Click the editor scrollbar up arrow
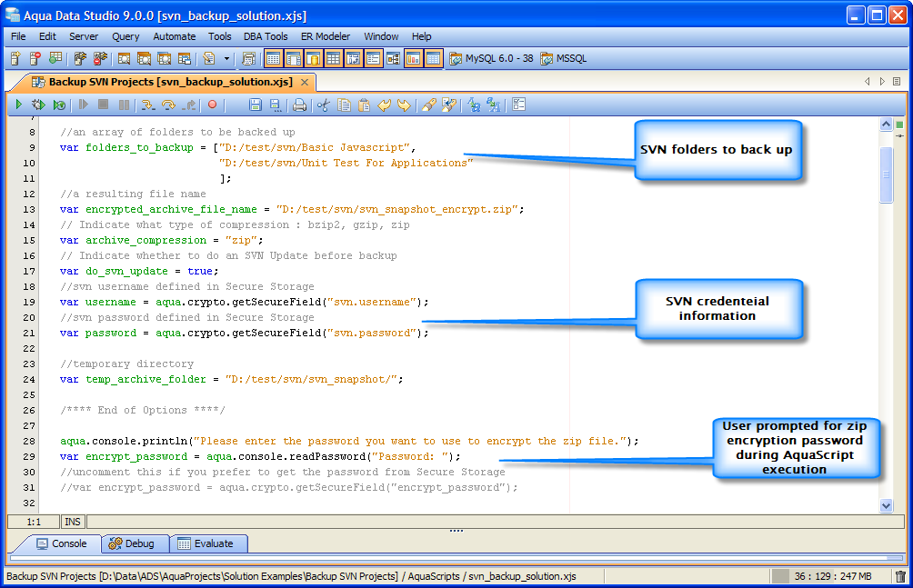Viewport: 913px width, 588px height. pos(887,124)
